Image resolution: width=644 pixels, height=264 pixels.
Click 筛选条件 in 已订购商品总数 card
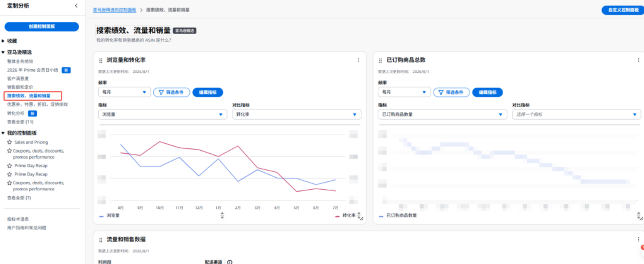[452, 92]
